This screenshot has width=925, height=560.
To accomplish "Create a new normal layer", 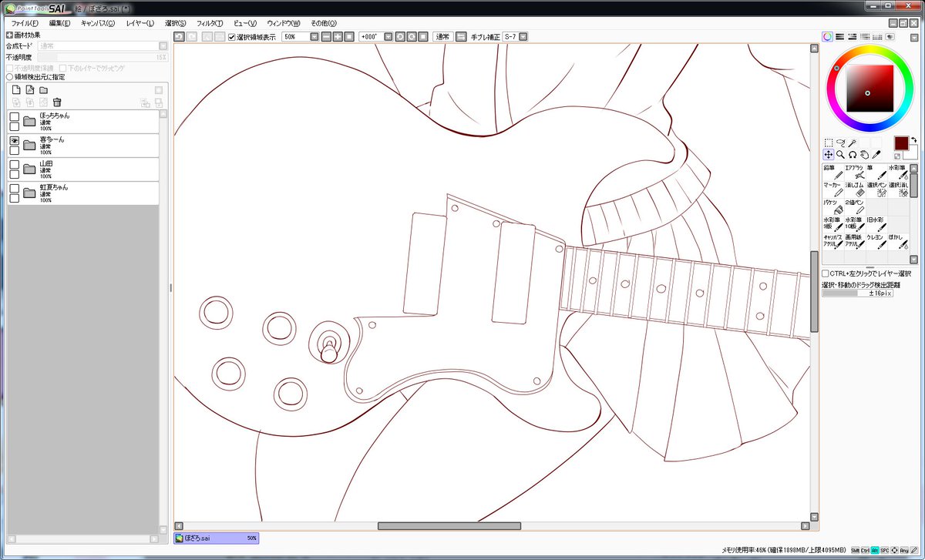I will tap(15, 90).
